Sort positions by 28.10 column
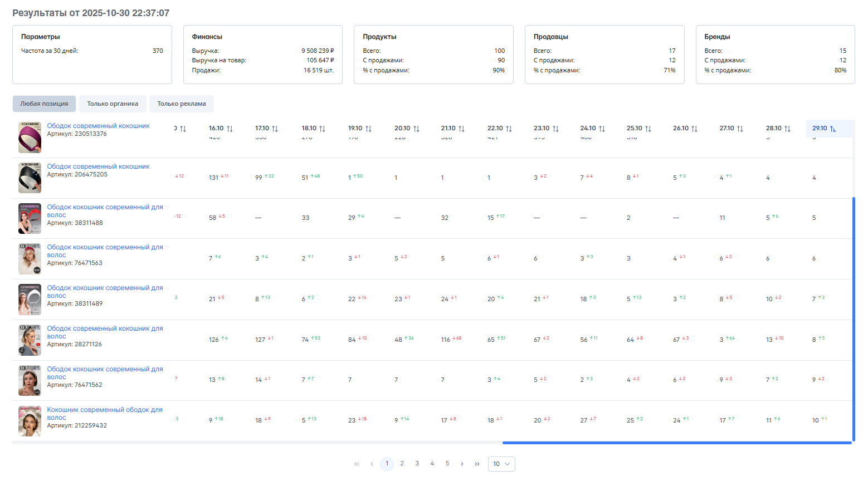 pos(787,129)
